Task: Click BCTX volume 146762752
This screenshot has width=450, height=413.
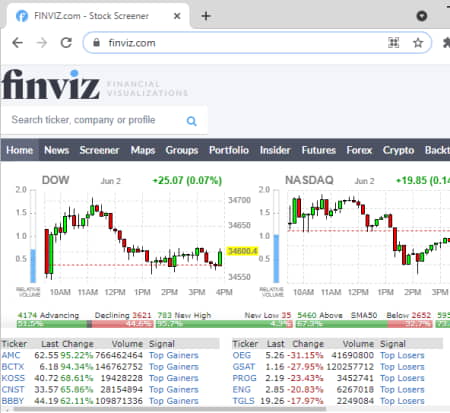Action: pos(119,367)
